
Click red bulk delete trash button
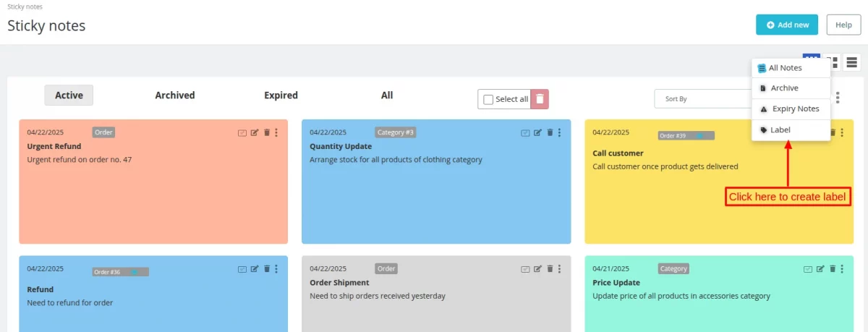click(540, 99)
